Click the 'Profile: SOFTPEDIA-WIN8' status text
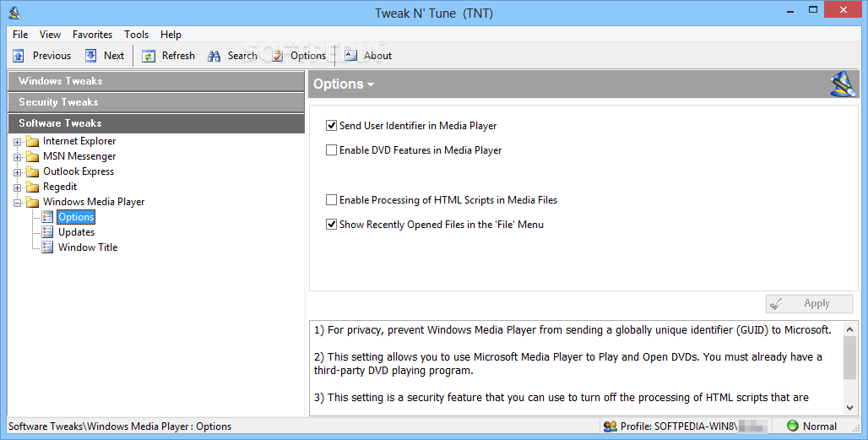Image resolution: width=868 pixels, height=440 pixels. tap(679, 426)
